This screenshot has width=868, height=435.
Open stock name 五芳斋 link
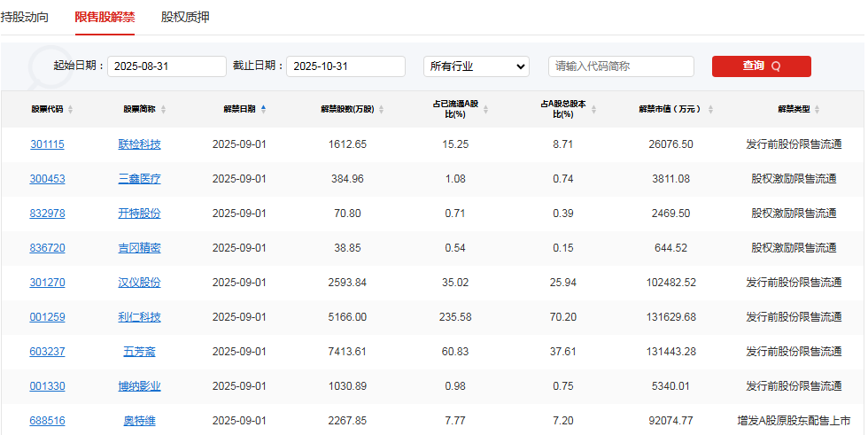(140, 352)
